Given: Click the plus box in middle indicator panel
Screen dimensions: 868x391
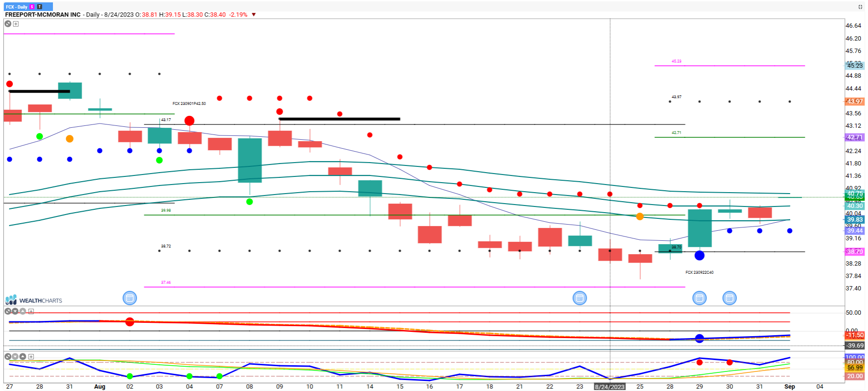Looking at the screenshot, I should (x=31, y=311).
